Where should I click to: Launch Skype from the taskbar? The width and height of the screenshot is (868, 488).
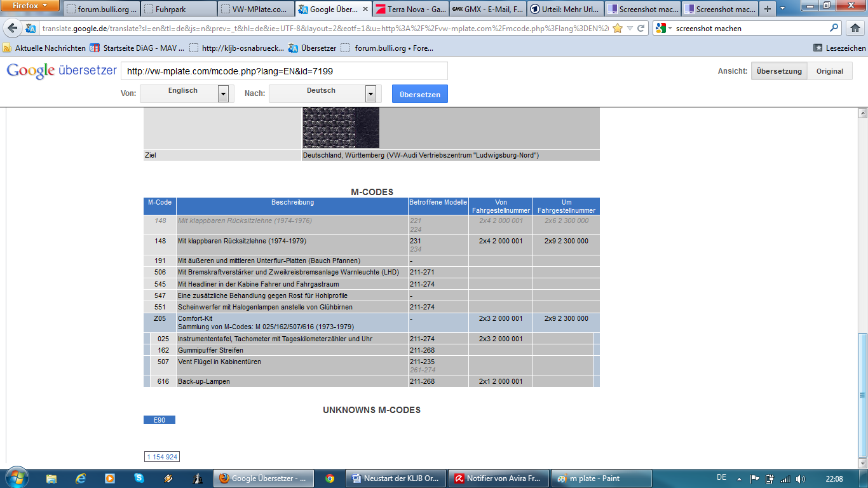pyautogui.click(x=139, y=478)
